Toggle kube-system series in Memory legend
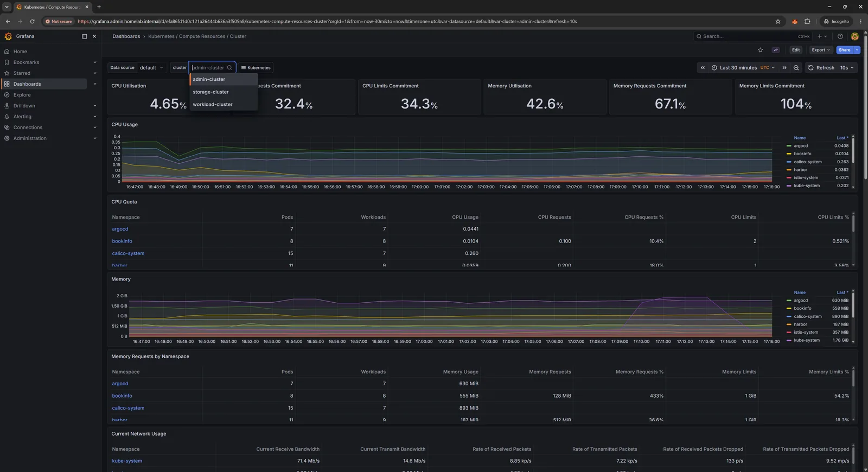Image resolution: width=868 pixels, height=472 pixels. (x=807, y=340)
